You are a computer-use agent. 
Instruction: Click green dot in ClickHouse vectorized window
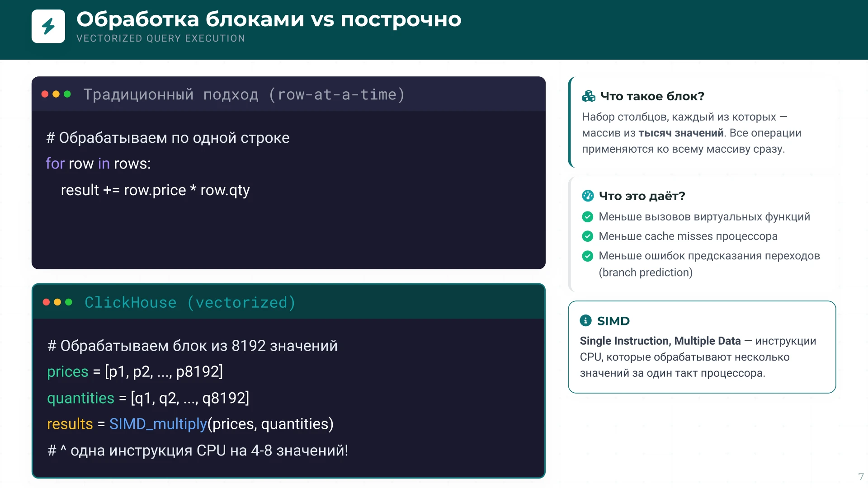click(69, 302)
